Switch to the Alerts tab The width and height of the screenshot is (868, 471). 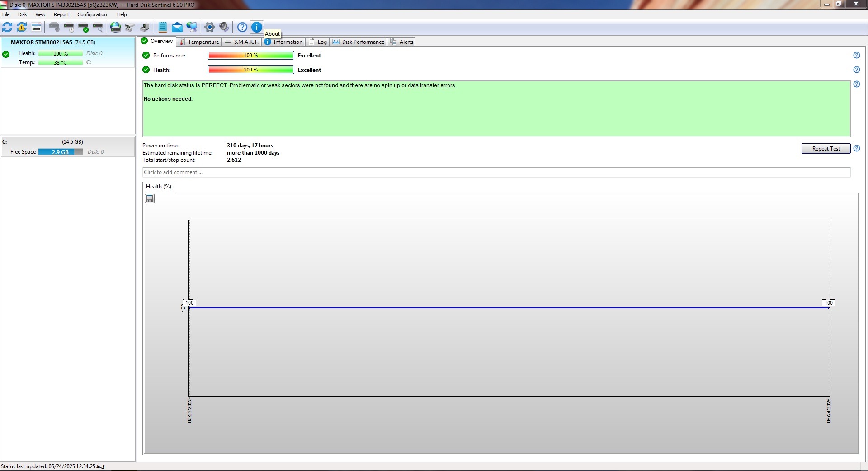tap(401, 42)
